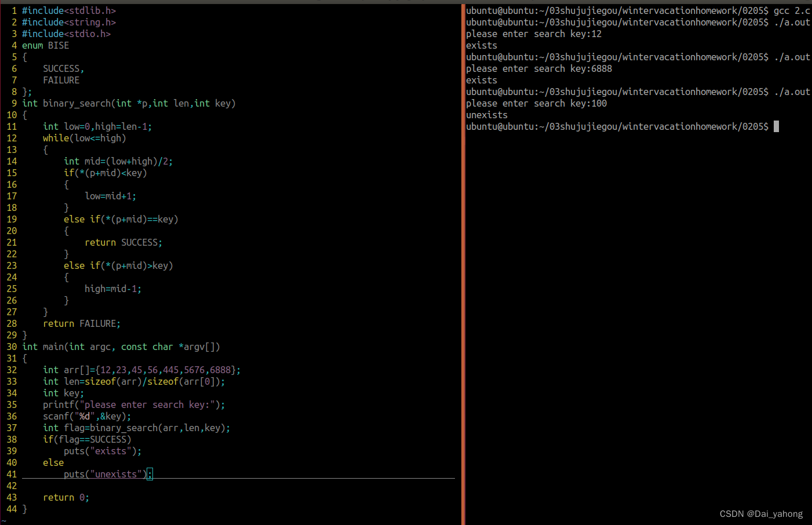Image resolution: width=812 pixels, height=525 pixels.
Task: Click the 'return SUCCESS;' statement
Action: [123, 242]
